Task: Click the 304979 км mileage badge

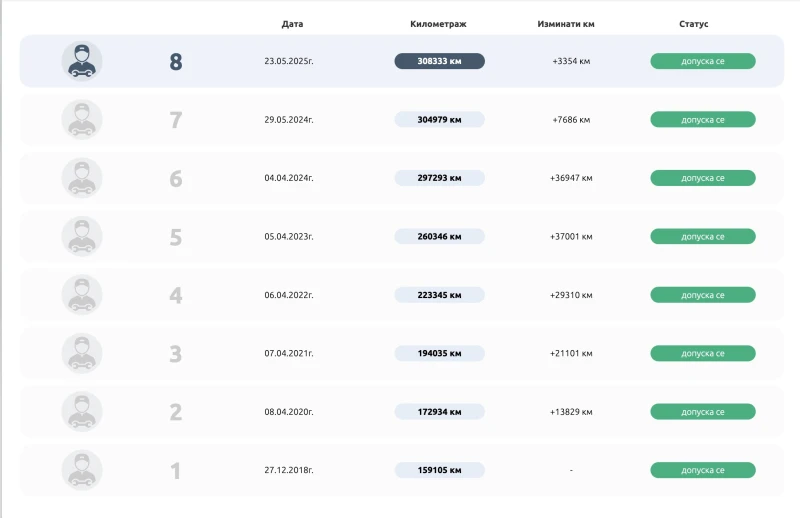Action: pos(439,120)
